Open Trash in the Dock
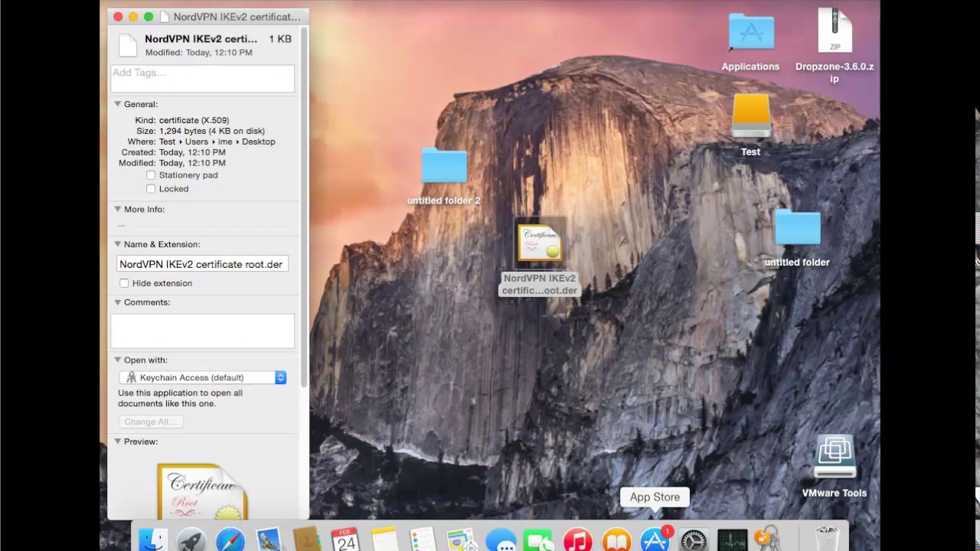Screen dimensions: 980x551 827,539
